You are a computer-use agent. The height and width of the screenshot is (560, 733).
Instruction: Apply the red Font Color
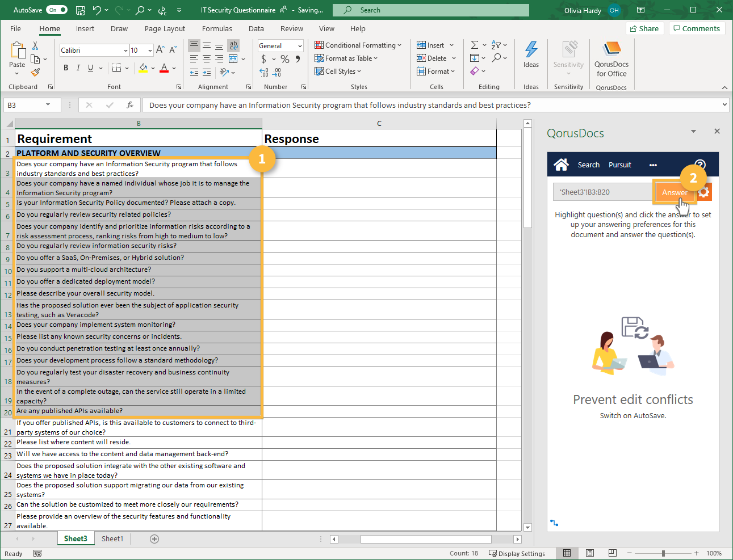point(164,68)
